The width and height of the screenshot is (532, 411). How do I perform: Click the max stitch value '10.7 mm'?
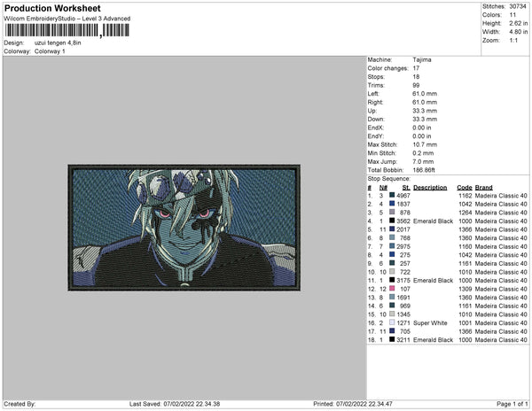point(425,144)
